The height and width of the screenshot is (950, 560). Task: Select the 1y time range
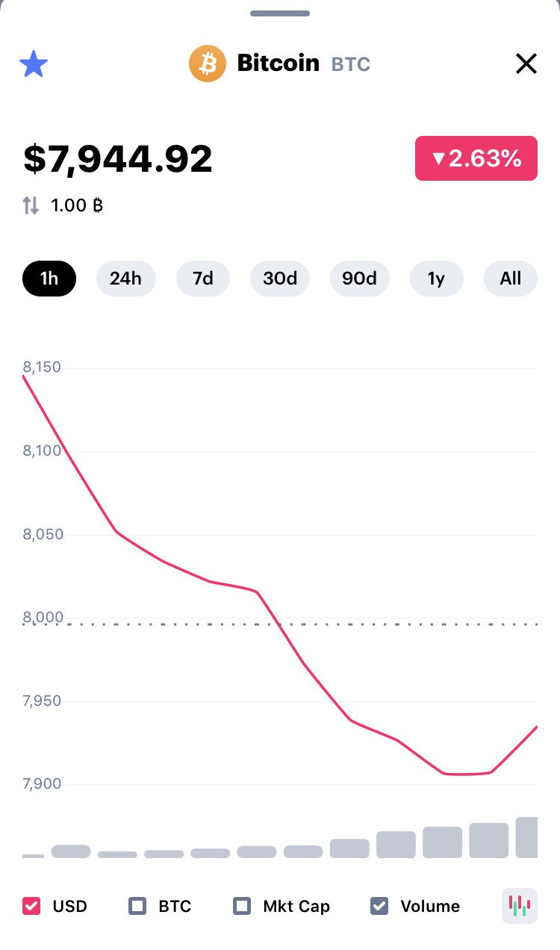pos(436,279)
